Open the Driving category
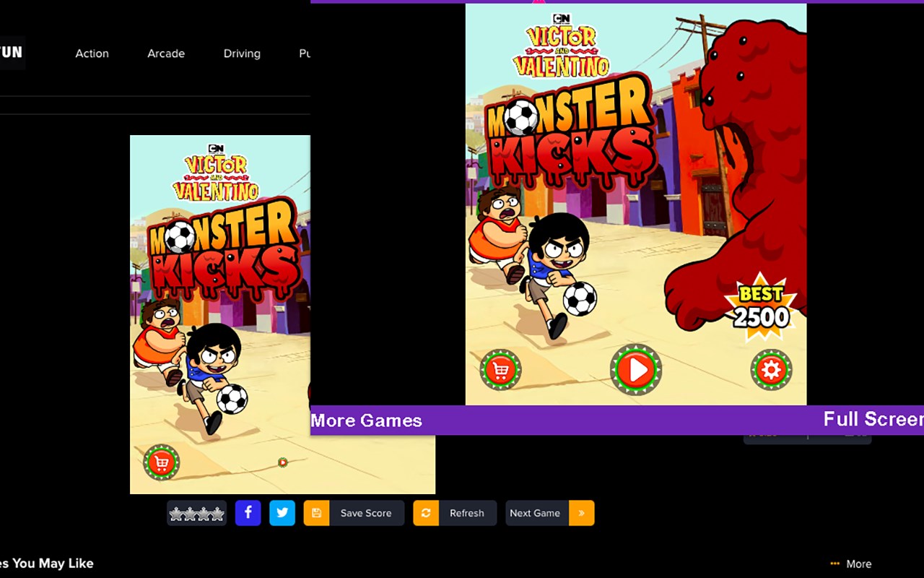 coord(242,53)
